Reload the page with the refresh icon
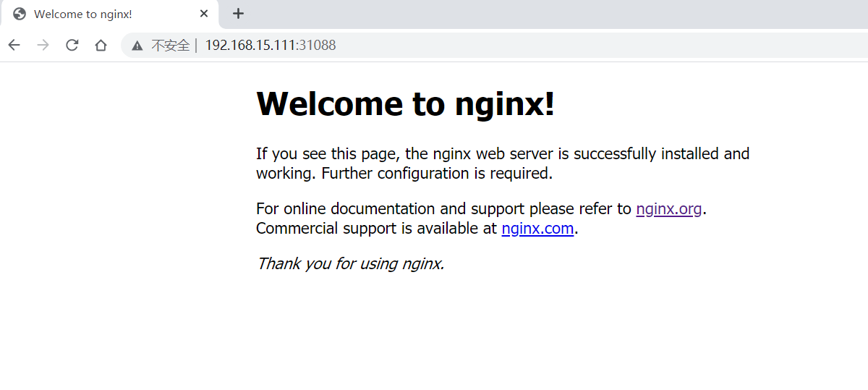 72,45
